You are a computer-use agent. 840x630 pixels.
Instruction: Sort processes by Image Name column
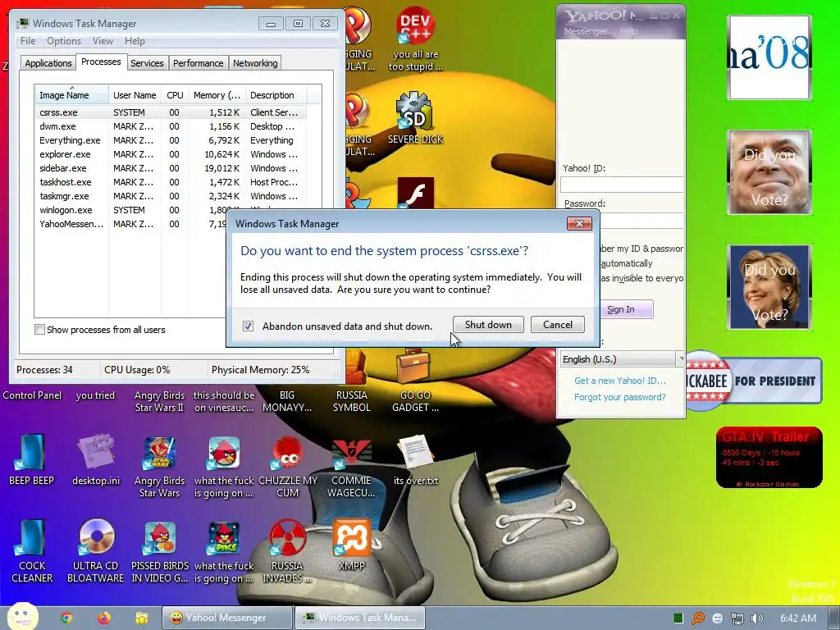72,95
